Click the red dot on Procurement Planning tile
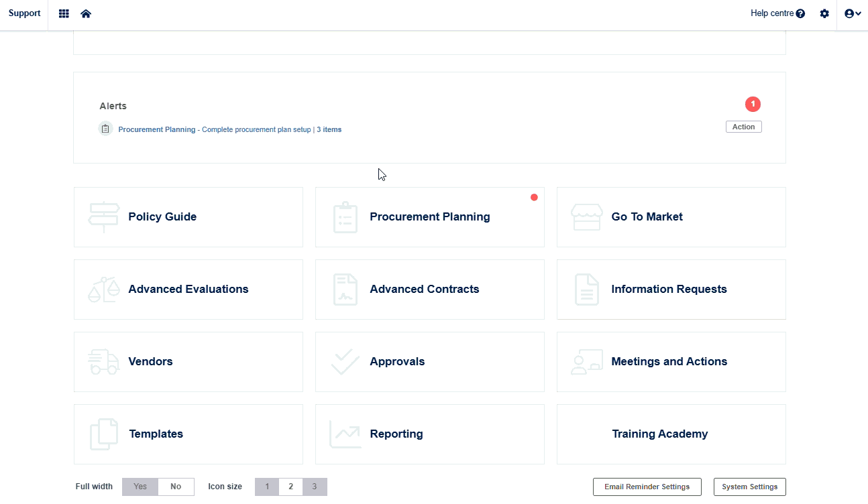 [x=534, y=197]
